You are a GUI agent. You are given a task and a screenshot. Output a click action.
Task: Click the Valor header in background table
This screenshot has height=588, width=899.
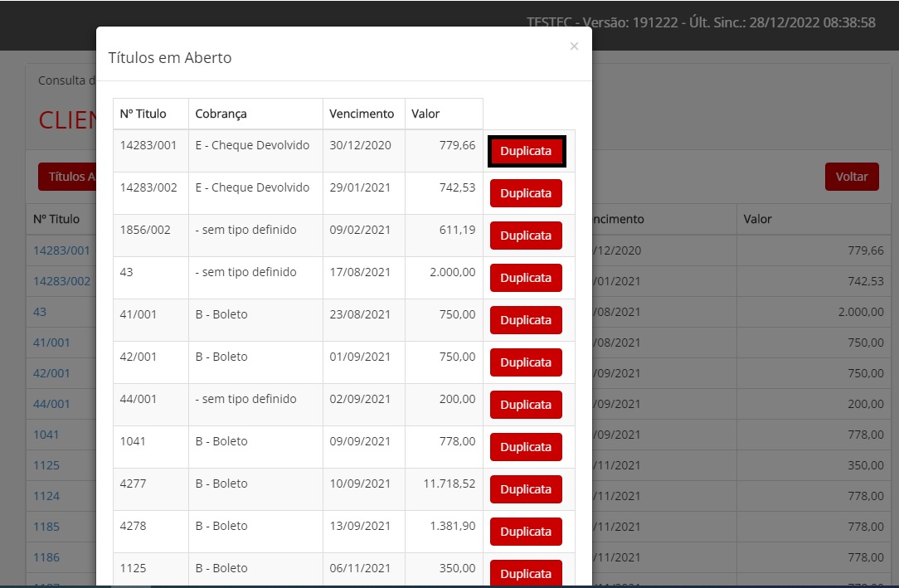[757, 219]
